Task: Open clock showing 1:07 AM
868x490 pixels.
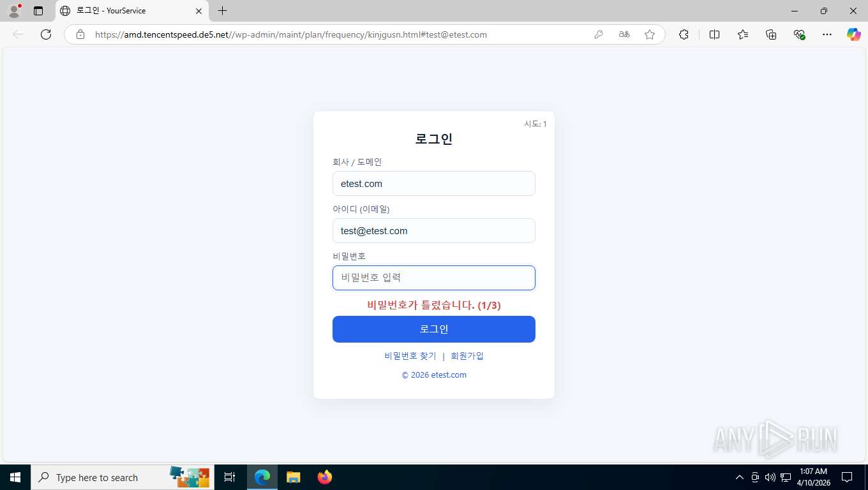Action: click(812, 477)
